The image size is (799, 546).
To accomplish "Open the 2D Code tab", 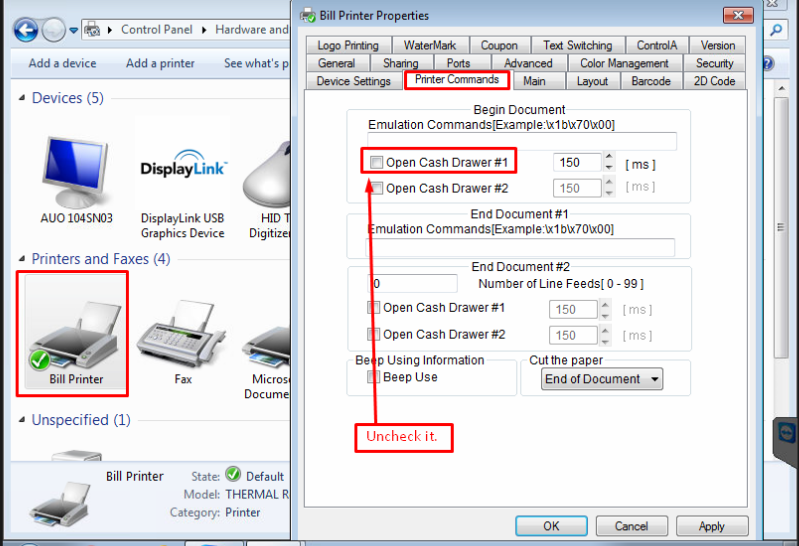I will point(714,81).
